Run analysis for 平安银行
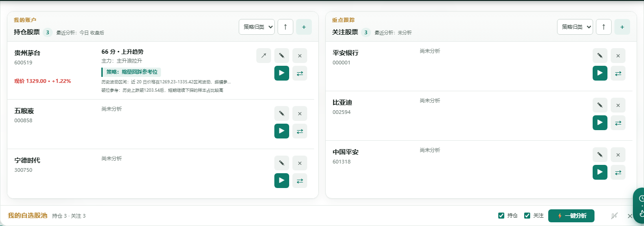 tap(600, 73)
